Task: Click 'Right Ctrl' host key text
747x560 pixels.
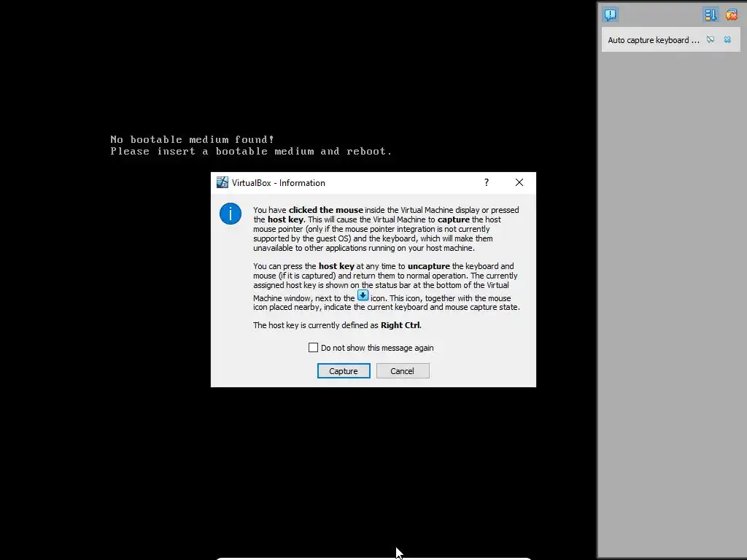Action: coord(400,325)
